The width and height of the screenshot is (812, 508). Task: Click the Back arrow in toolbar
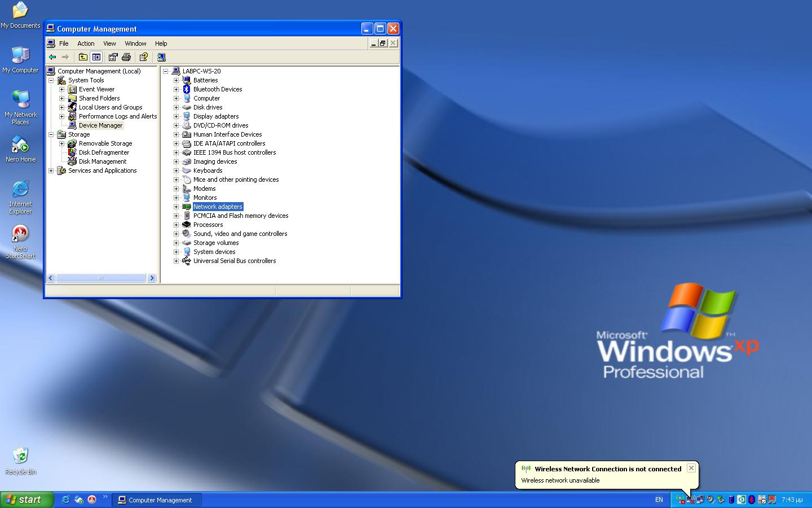[52, 57]
